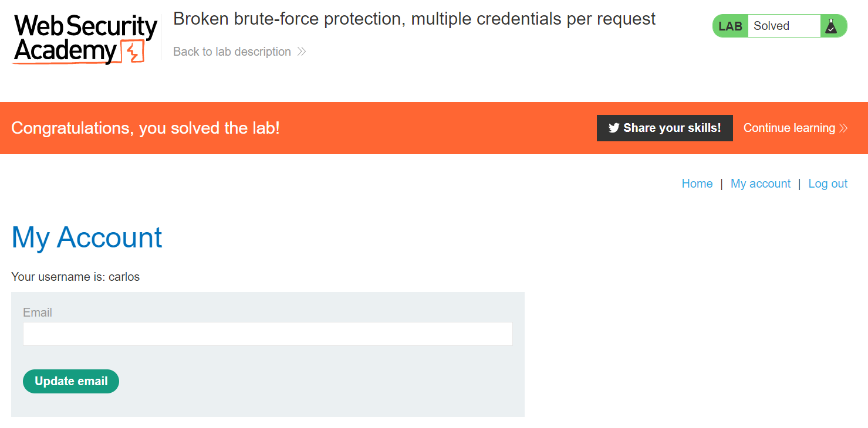Screen dimensions: 868x428
Task: Click the Twitter bird icon
Action: pyautogui.click(x=614, y=128)
